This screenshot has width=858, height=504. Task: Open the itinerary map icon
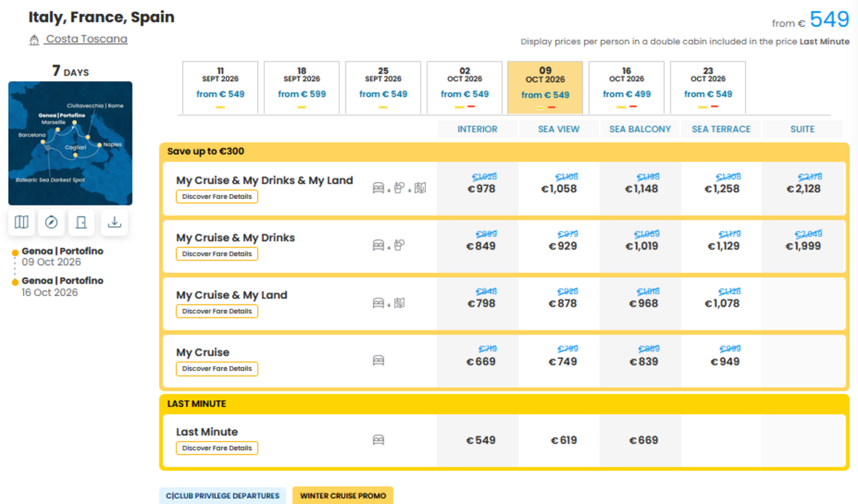click(x=21, y=222)
